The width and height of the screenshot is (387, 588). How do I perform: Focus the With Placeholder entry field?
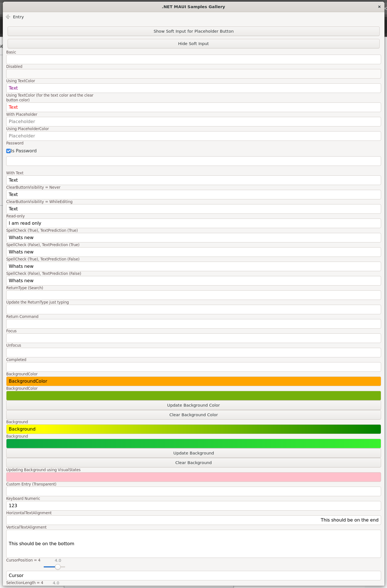(x=193, y=122)
